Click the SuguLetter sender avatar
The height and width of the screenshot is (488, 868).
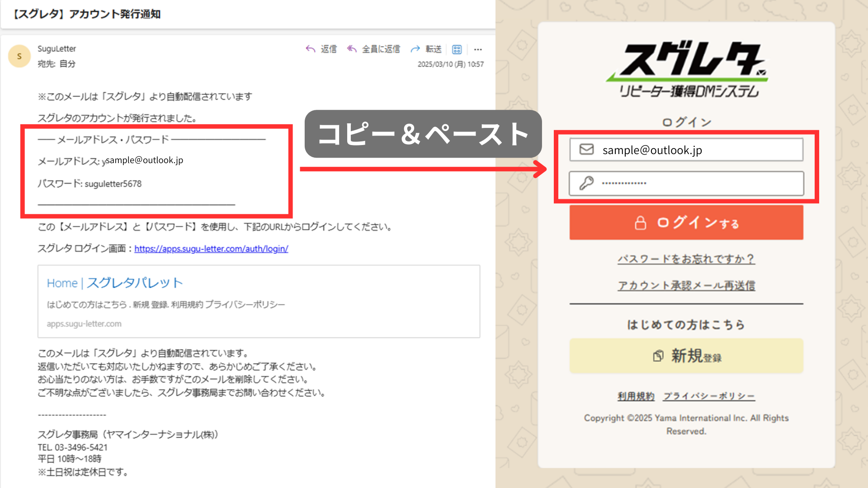tap(19, 56)
